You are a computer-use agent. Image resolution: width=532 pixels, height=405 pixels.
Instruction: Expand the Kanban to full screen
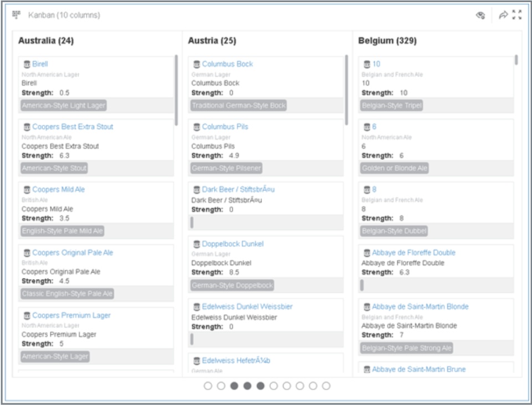517,15
